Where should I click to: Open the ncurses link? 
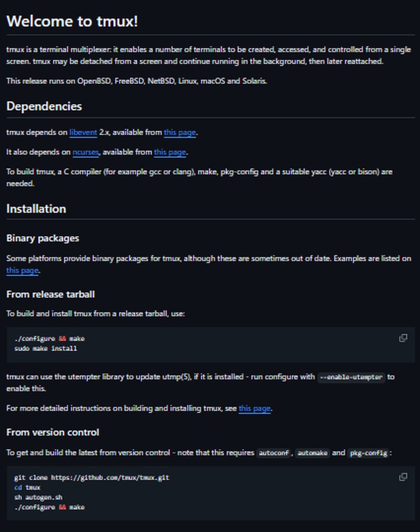[86, 152]
